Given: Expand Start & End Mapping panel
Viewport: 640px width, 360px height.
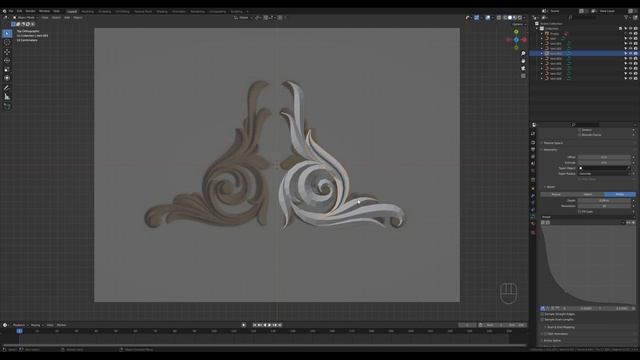Looking at the screenshot, I should point(560,327).
